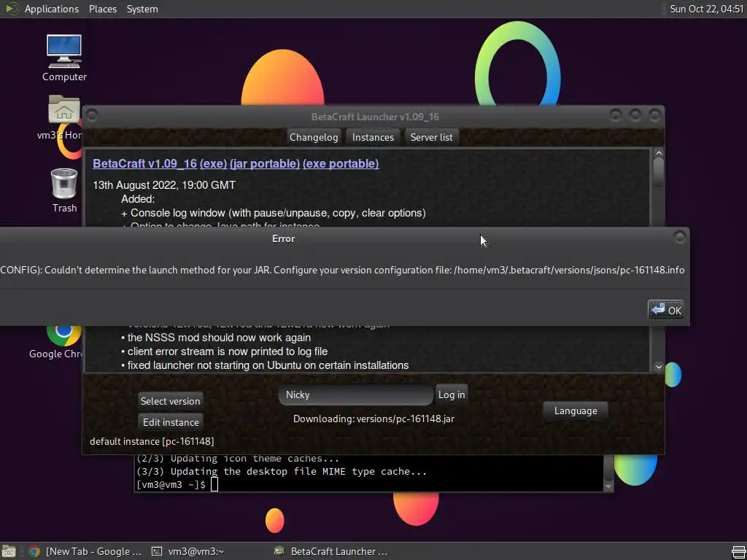This screenshot has height=560, width=747.
Task: Click the 'client error stream' changelog line
Action: (x=225, y=351)
